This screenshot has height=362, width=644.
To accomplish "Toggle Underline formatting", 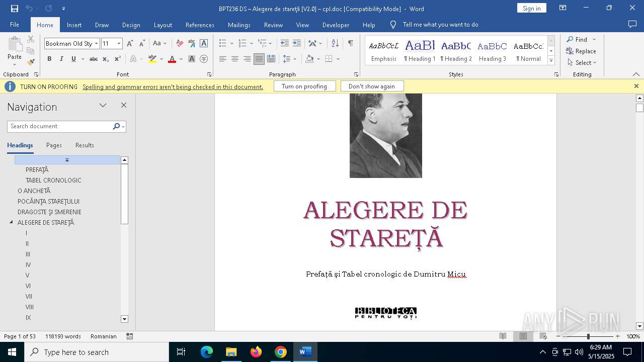I will pyautogui.click(x=73, y=59).
